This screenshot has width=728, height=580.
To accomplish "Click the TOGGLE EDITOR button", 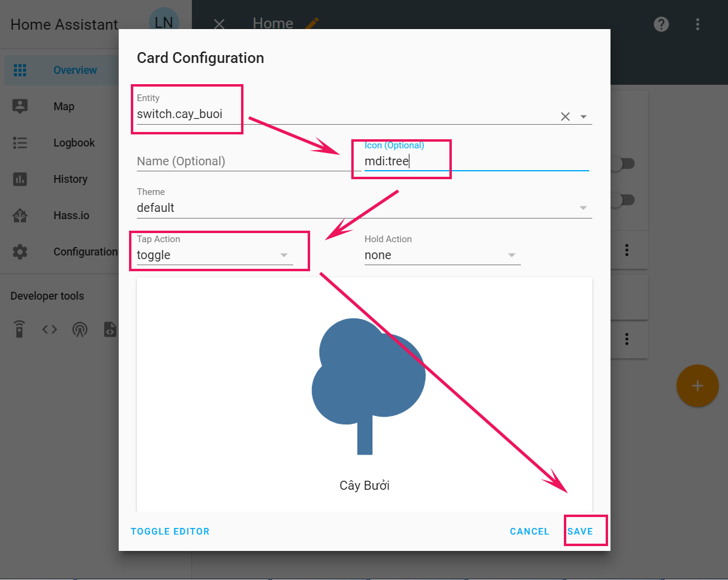I will click(x=170, y=532).
